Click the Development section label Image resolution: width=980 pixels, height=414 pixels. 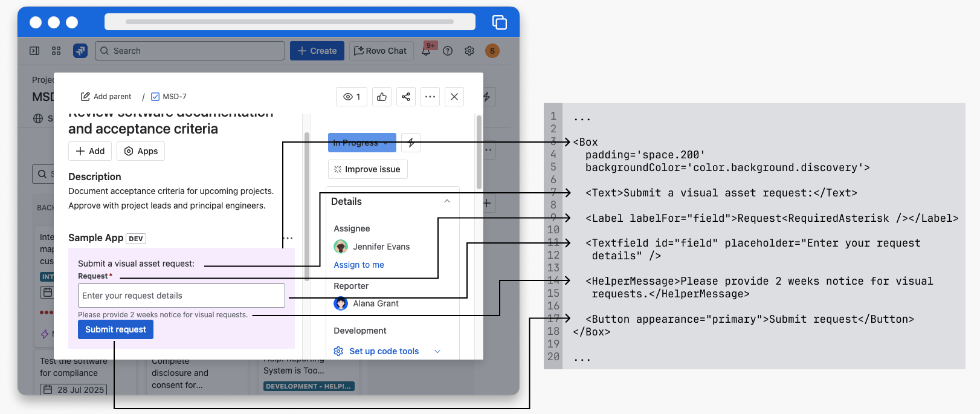click(360, 331)
